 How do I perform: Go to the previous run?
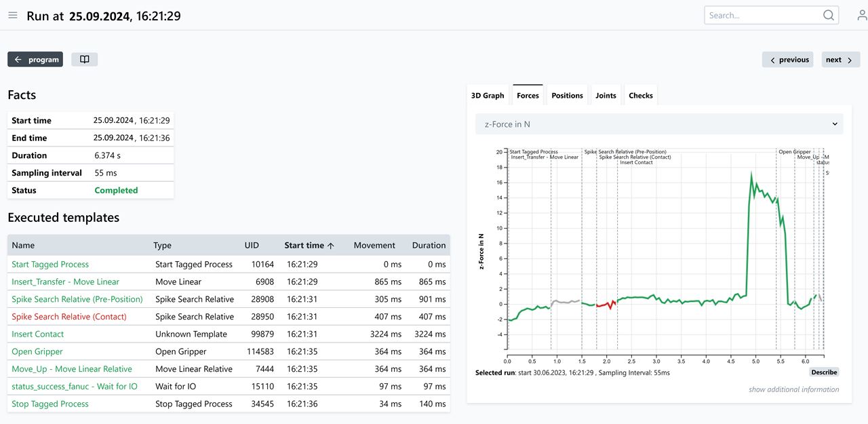787,60
